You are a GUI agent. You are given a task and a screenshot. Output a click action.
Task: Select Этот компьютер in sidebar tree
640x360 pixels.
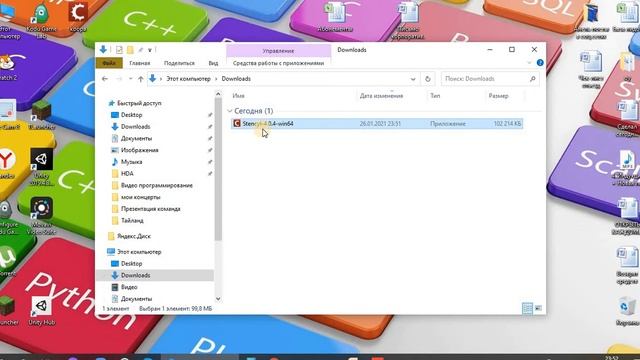[139, 252]
